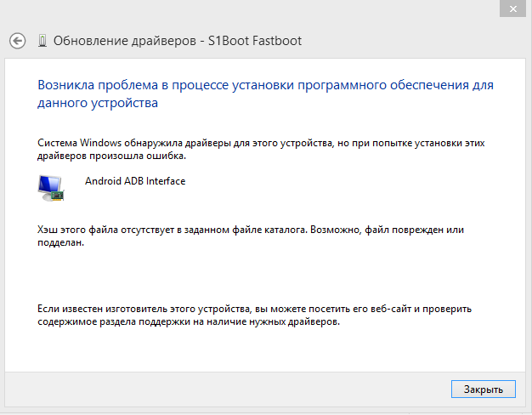Click the word "подделан." in the error message
532x415 pixels.
60,243
